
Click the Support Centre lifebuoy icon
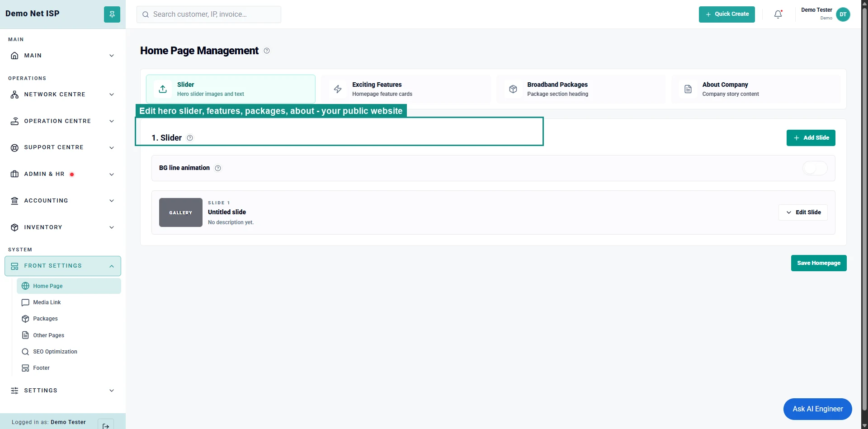(14, 147)
